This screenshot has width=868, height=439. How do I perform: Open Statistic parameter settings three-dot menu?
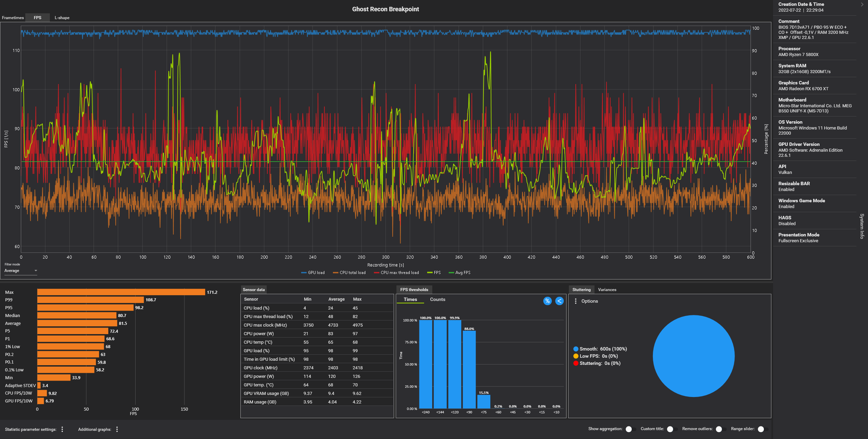(x=62, y=429)
